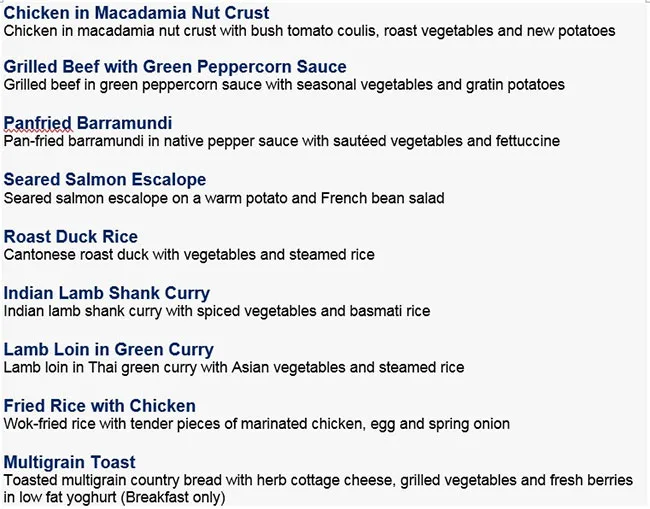The image size is (650, 509).
Task: Click the Roast Duck Rice heading
Action: (x=71, y=237)
